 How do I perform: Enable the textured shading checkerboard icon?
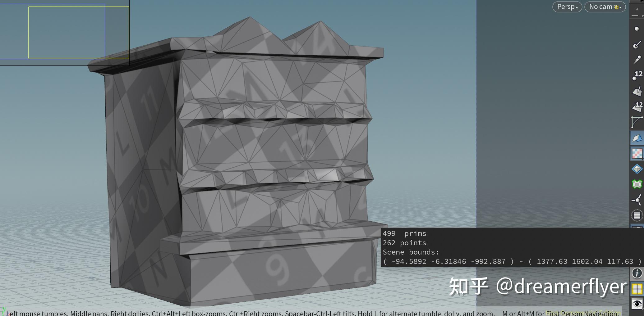637,154
